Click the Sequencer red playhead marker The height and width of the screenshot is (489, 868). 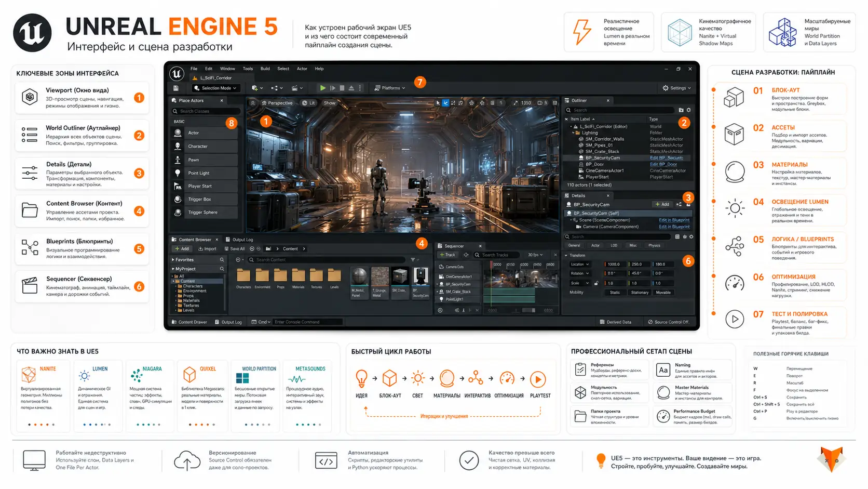[491, 265]
